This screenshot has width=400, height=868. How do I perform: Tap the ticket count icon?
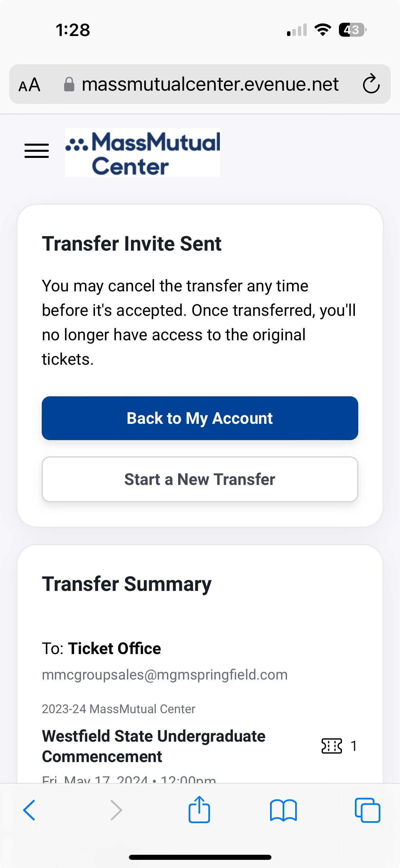pos(331,746)
